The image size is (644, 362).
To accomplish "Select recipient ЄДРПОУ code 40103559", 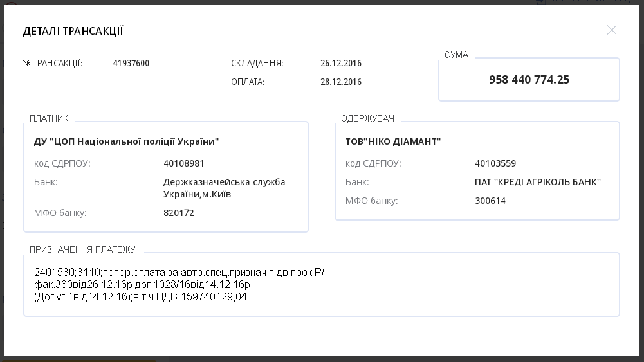I will (495, 164).
